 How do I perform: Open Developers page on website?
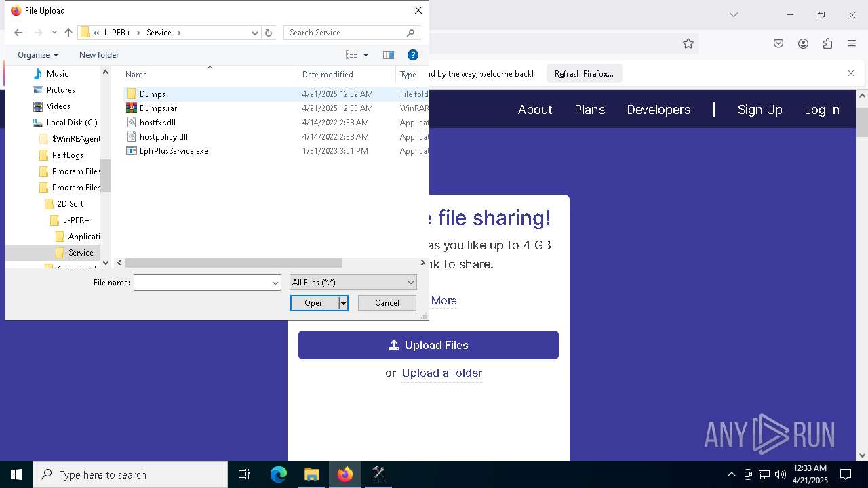pyautogui.click(x=658, y=110)
